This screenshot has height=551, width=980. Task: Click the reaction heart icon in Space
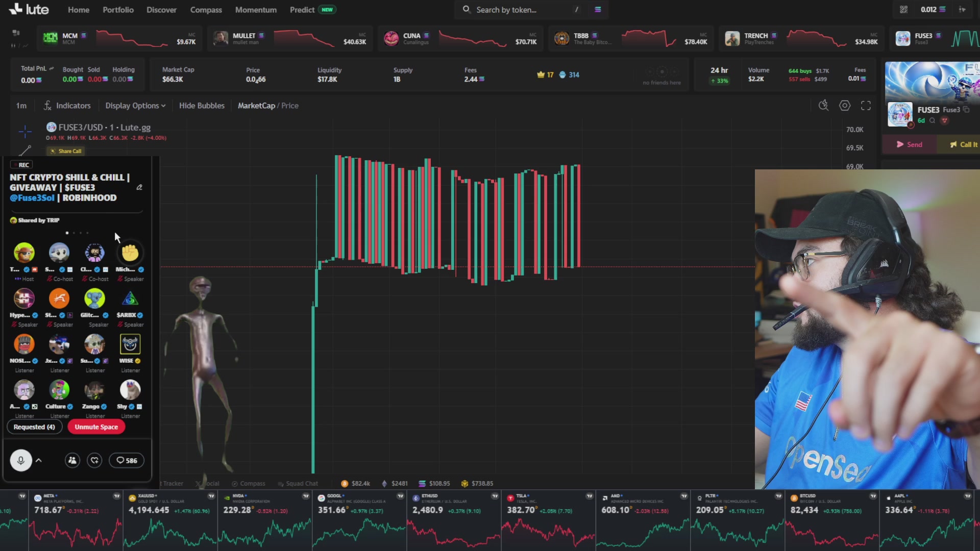pyautogui.click(x=94, y=460)
